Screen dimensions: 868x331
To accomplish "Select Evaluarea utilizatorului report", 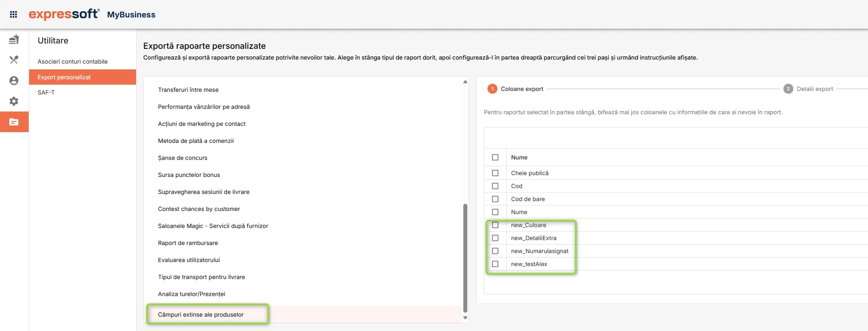I will (189, 260).
